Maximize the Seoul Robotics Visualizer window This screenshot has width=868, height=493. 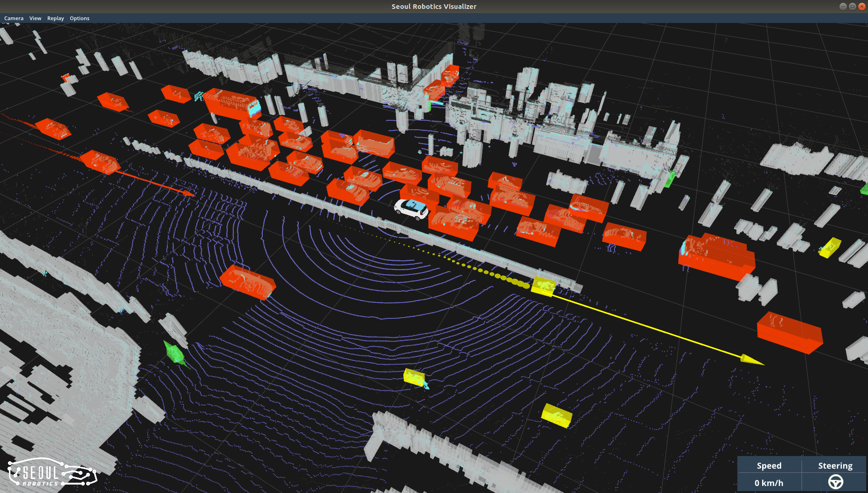853,6
